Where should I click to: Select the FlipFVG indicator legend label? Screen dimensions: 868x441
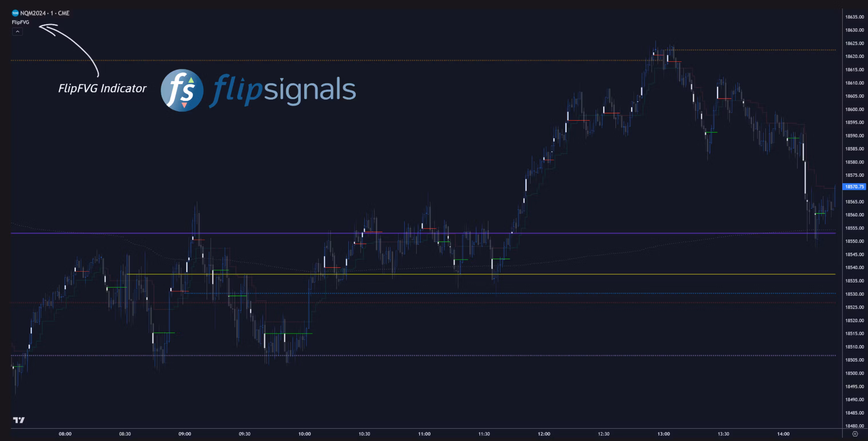[21, 22]
